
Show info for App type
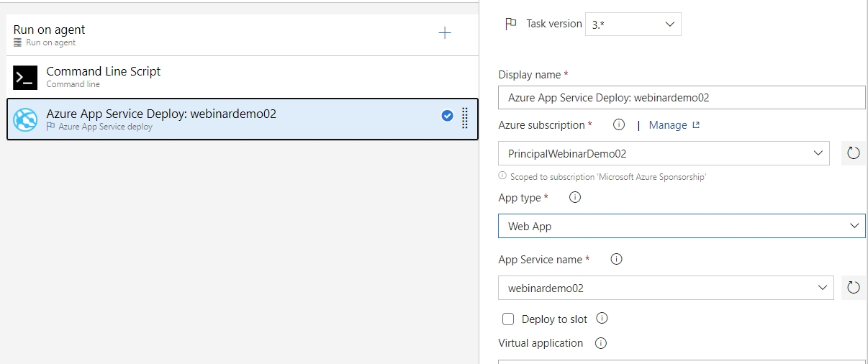point(574,197)
